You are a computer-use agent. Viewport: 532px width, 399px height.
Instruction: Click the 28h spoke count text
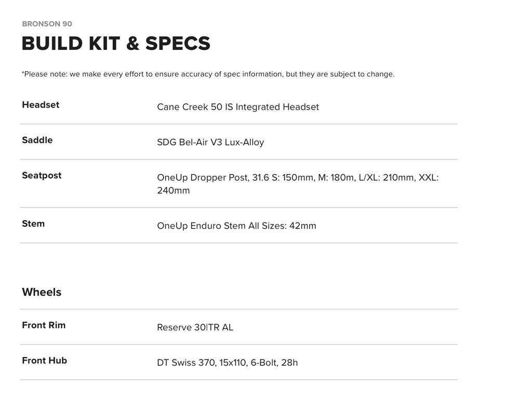click(x=289, y=363)
